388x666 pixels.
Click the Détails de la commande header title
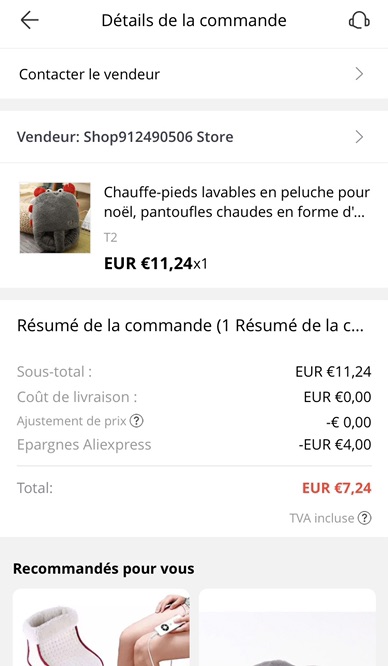pos(194,20)
